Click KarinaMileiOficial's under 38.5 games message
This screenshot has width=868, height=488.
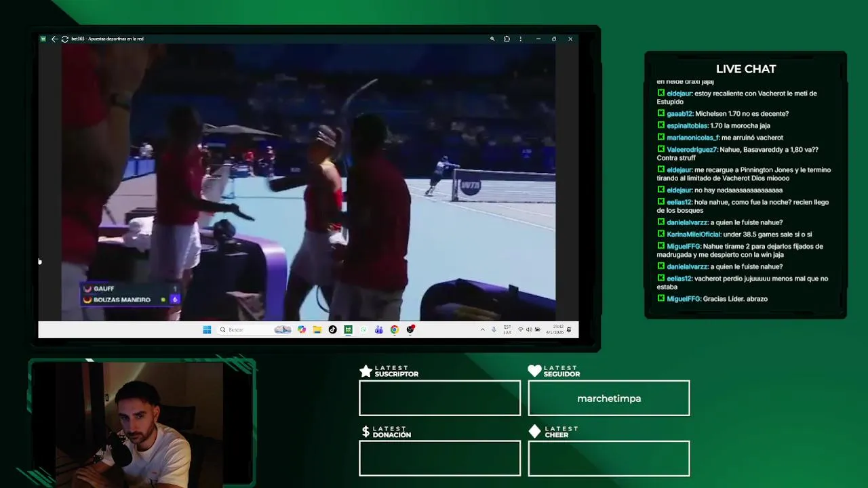(x=734, y=235)
